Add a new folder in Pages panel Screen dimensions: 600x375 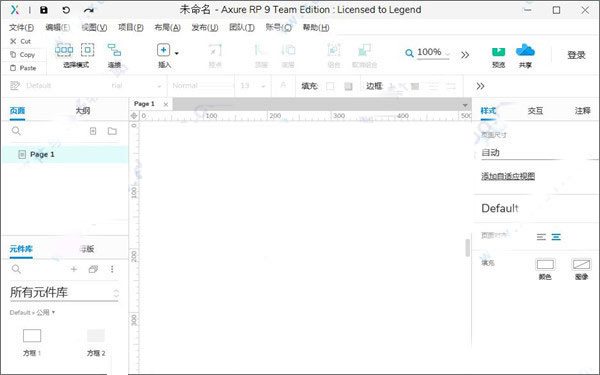tap(112, 131)
